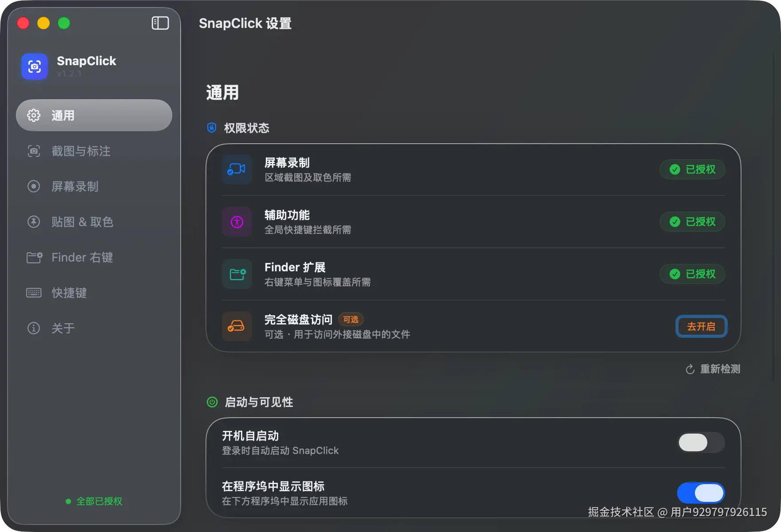Click green checkmark in 辅助功能 已授权 badge

[675, 222]
